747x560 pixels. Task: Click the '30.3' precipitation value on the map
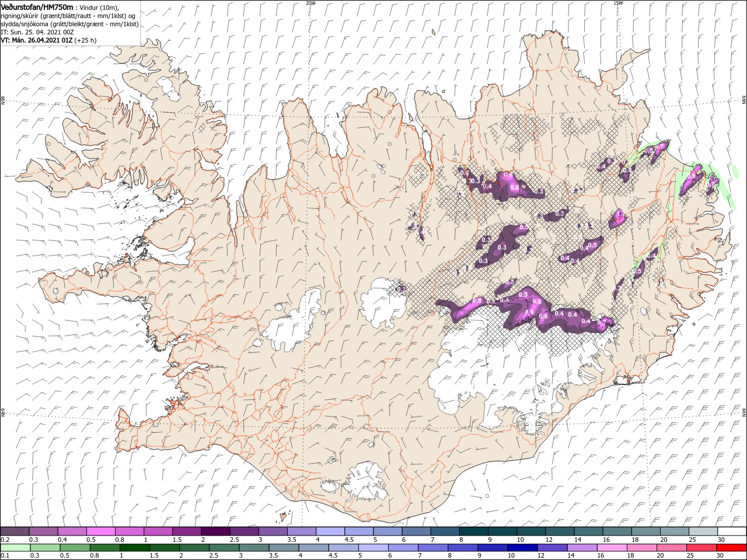(474, 181)
